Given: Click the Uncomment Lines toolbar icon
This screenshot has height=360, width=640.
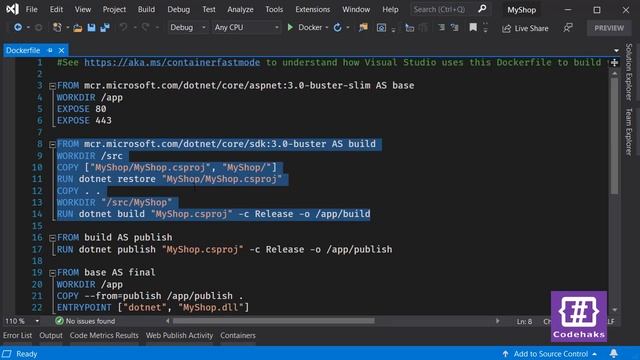Looking at the screenshot, I should [x=455, y=27].
